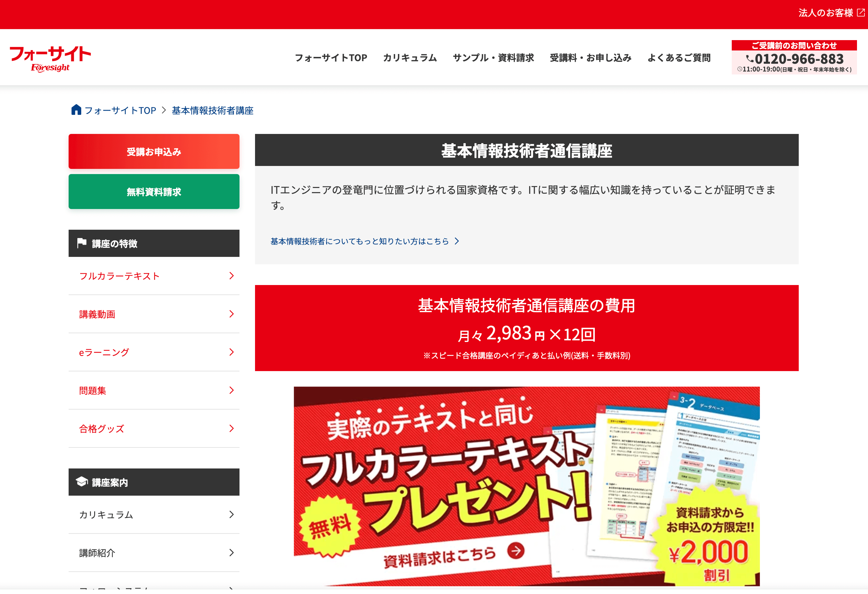The image size is (868, 594).
Task: Click the red 受講お申込み button
Action: tap(154, 152)
